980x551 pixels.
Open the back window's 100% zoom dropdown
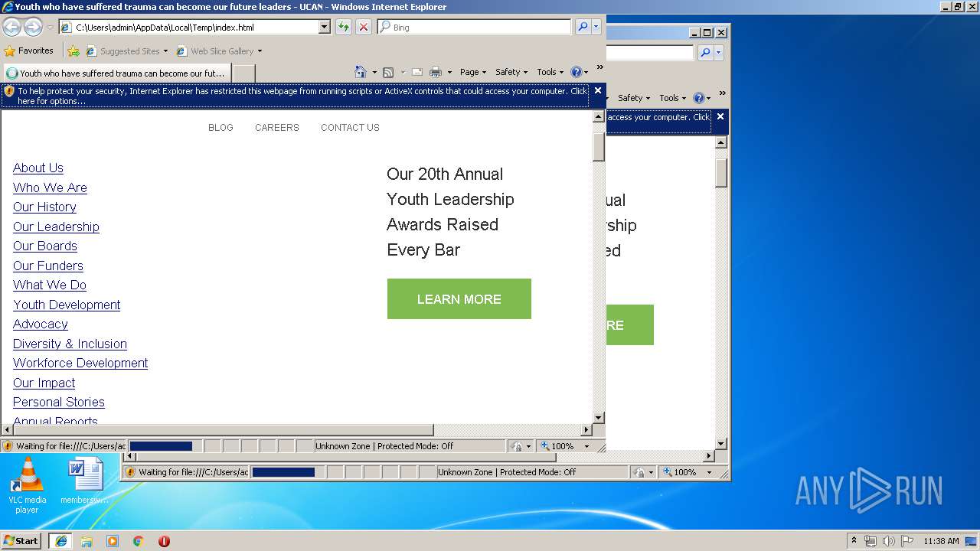click(x=709, y=472)
